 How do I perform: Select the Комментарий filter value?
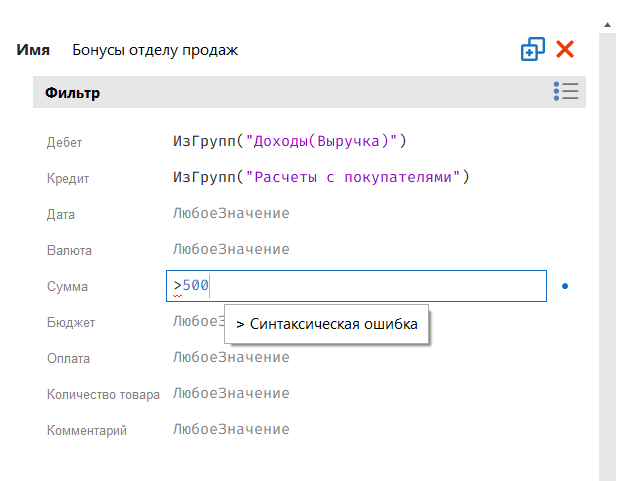pyautogui.click(x=231, y=430)
